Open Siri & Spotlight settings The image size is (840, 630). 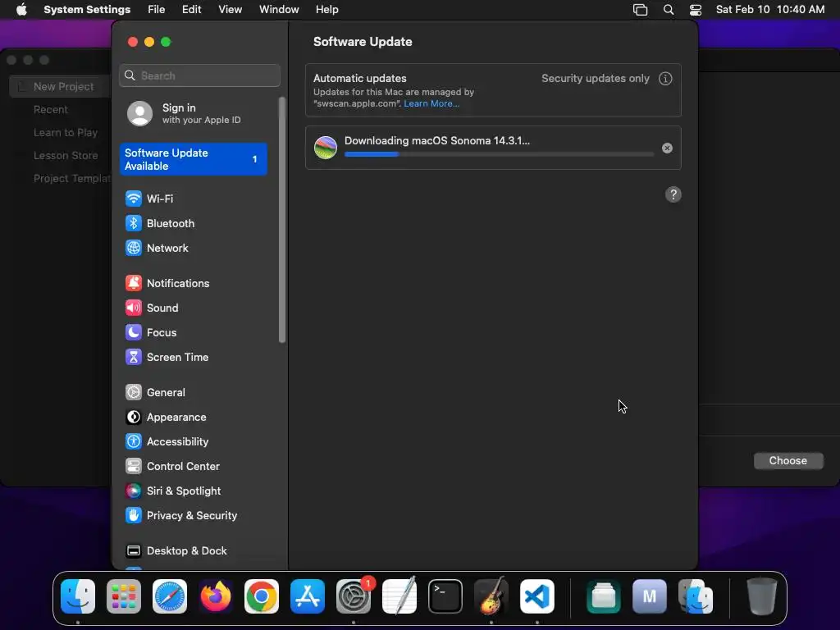pos(194,491)
